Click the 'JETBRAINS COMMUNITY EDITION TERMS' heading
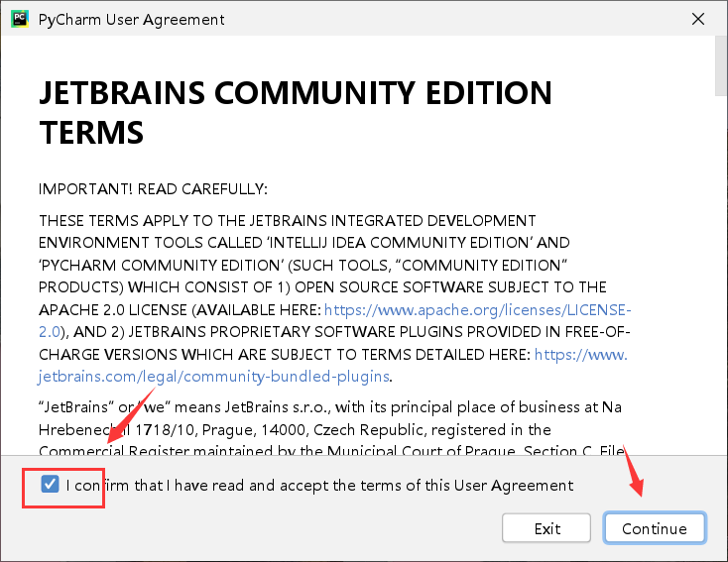Image resolution: width=728 pixels, height=562 pixels. (296, 112)
